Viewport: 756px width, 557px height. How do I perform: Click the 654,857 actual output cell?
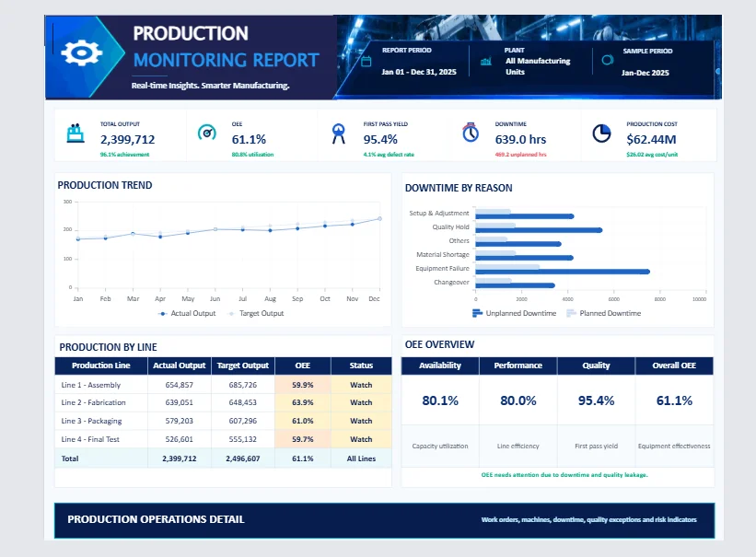[179, 385]
